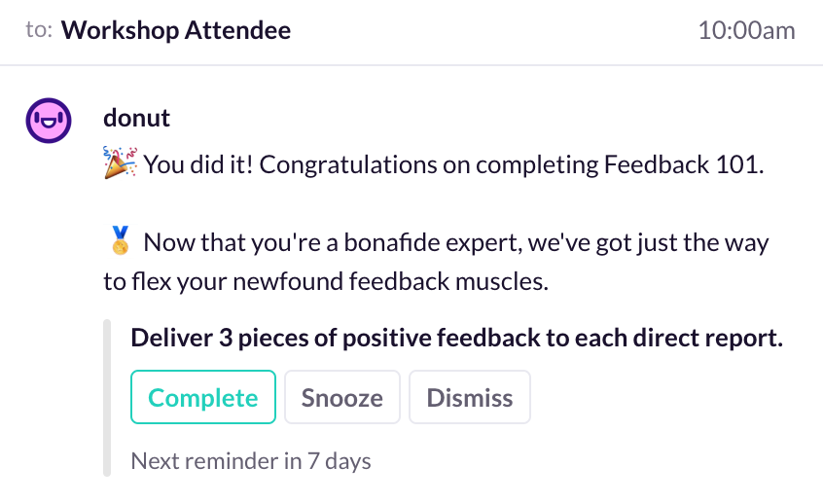Click the 'bonafide expert' message line
The image size is (823, 504).
pos(455,242)
